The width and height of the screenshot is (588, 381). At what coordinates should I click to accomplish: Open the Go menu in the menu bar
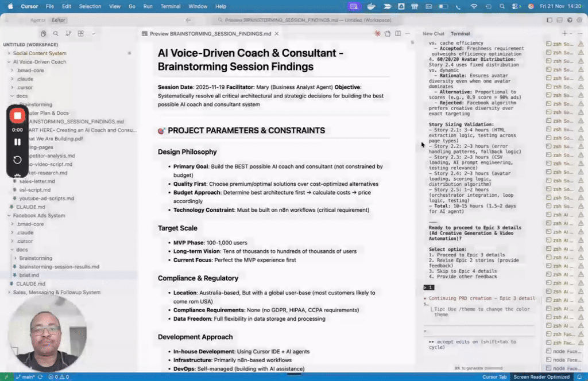click(131, 6)
